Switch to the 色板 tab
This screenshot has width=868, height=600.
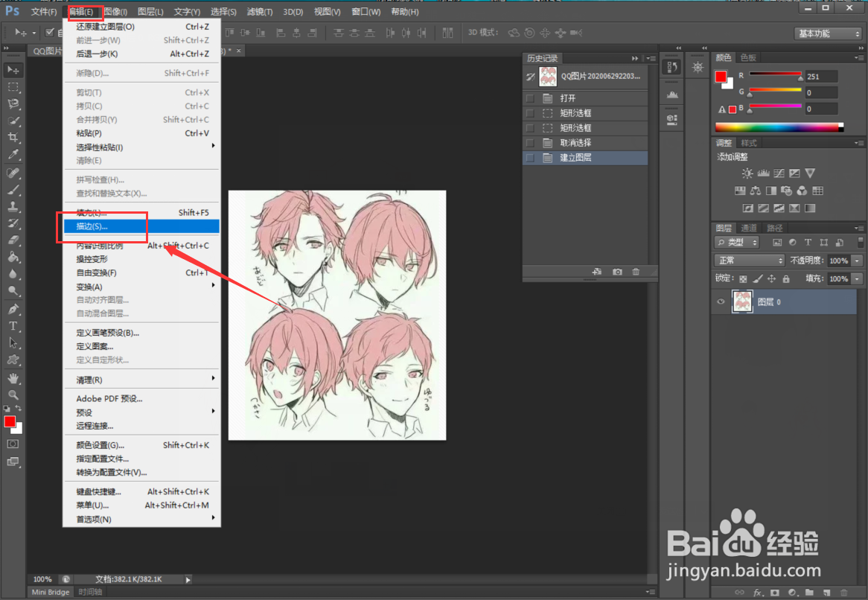click(748, 57)
